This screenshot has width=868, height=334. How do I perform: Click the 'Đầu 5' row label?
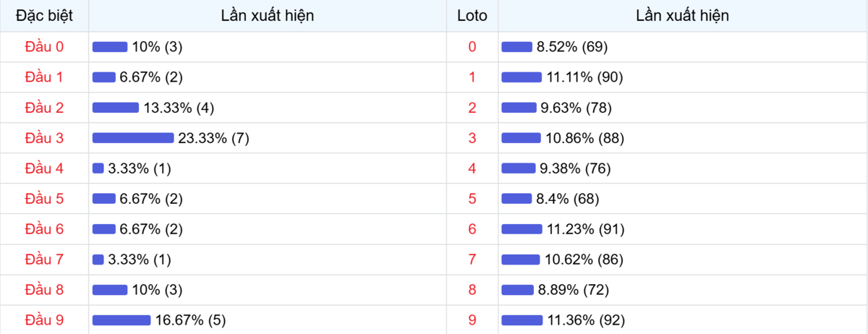44,199
